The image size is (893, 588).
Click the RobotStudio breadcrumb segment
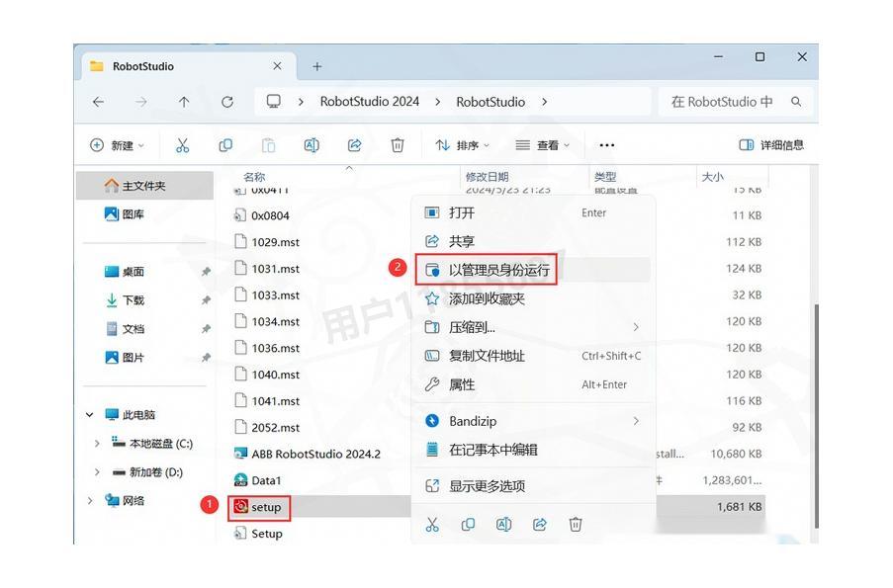coord(491,102)
